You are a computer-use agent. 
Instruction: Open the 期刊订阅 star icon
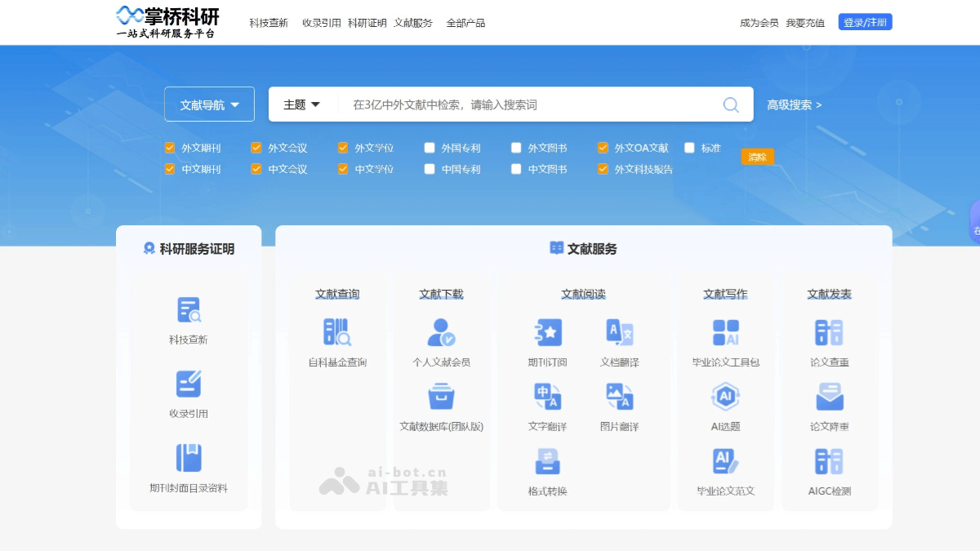[546, 333]
